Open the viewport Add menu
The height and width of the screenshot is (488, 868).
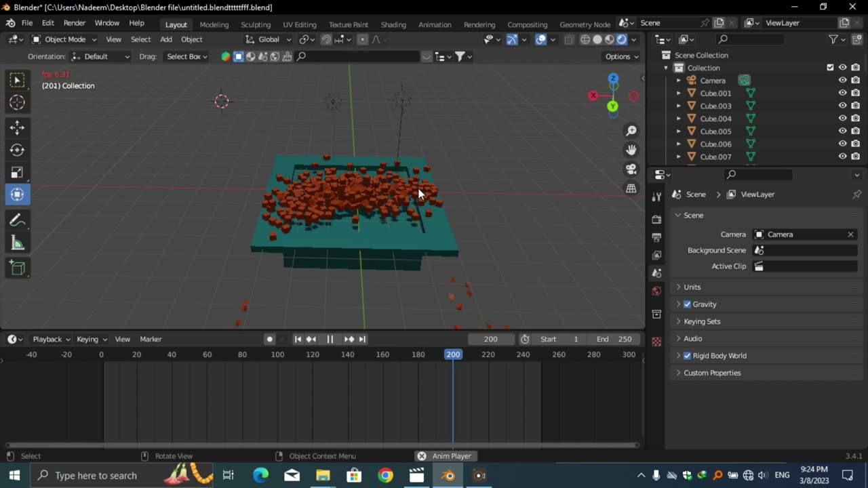click(166, 39)
